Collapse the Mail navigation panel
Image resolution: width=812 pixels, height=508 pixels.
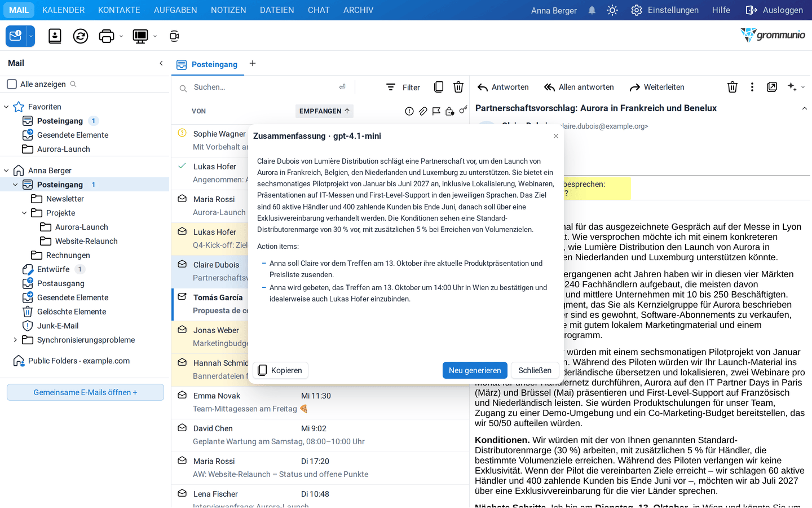161,63
